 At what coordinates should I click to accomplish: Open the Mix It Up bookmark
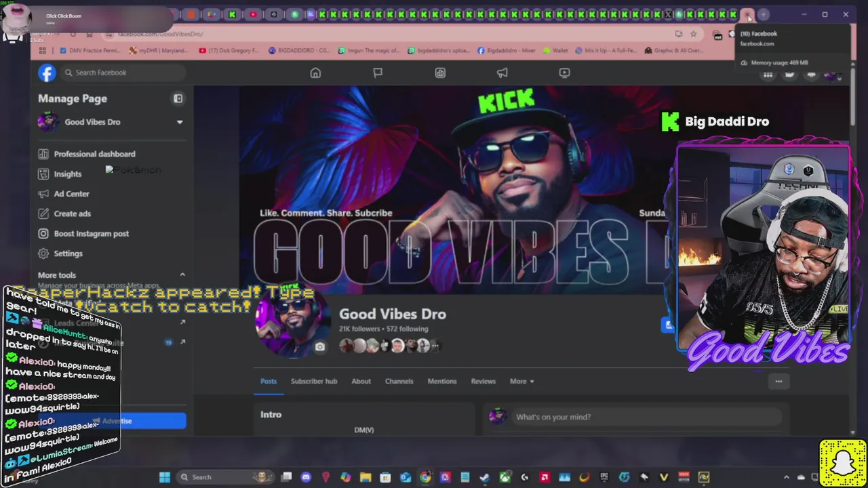point(607,50)
